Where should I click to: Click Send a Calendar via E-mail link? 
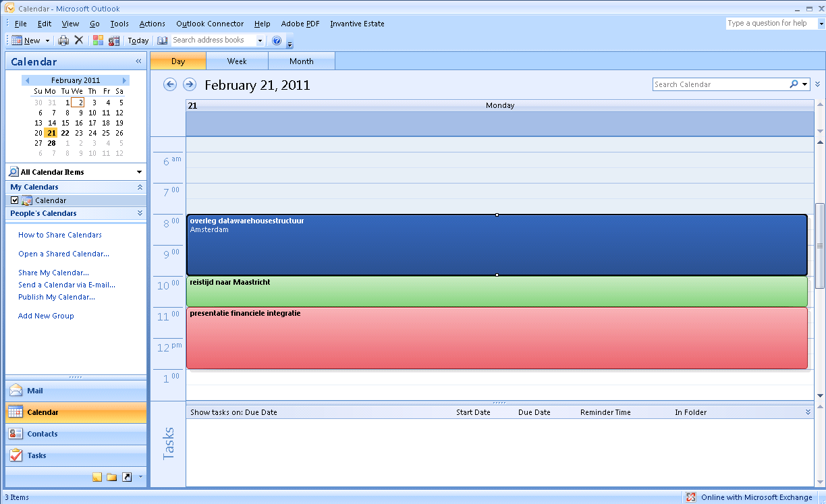(x=67, y=285)
